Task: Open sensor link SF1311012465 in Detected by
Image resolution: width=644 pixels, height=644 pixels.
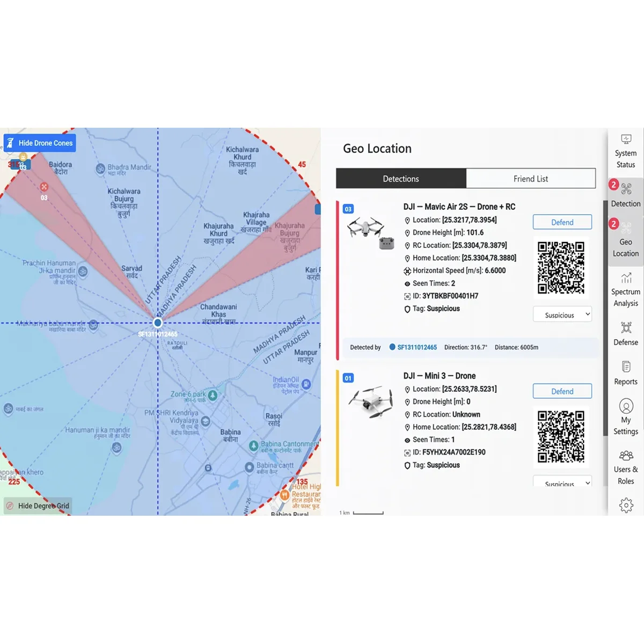Action: 417,347
